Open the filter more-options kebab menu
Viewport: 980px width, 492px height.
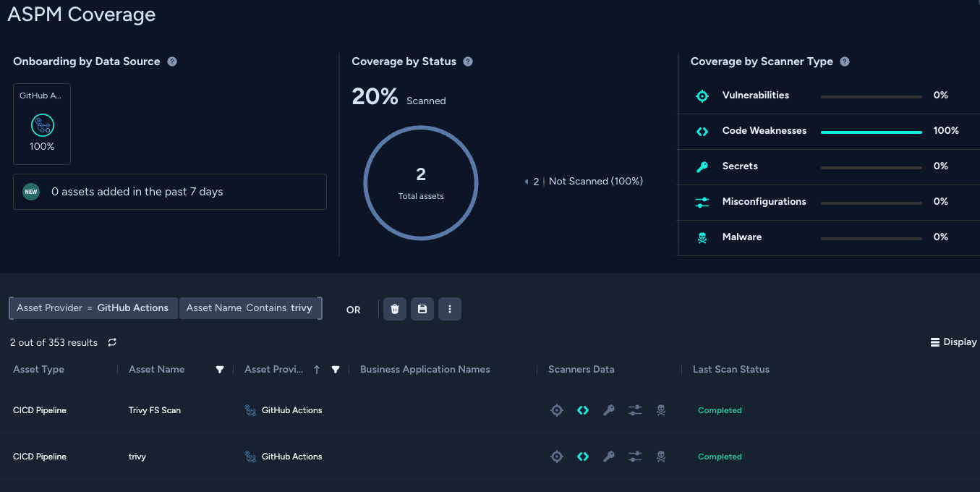[x=449, y=309]
